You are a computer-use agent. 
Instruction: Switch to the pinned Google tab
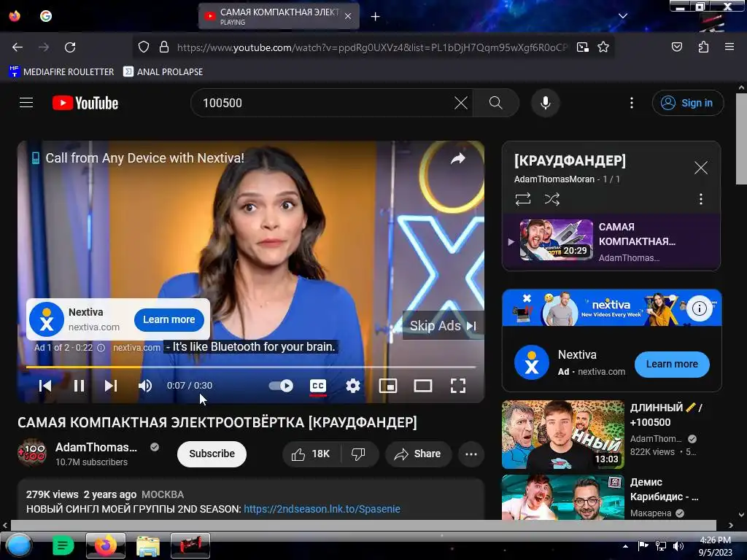[46, 16]
